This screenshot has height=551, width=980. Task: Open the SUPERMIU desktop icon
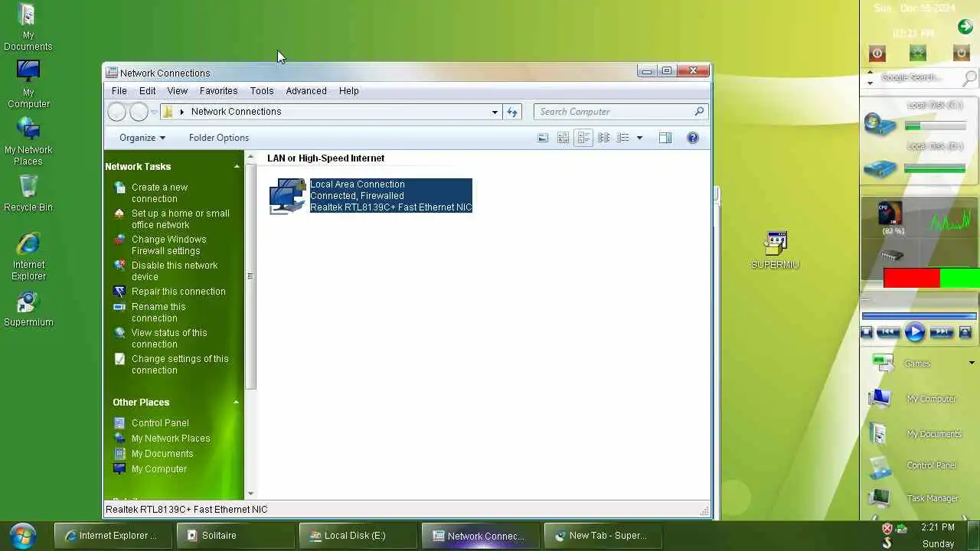coord(775,250)
